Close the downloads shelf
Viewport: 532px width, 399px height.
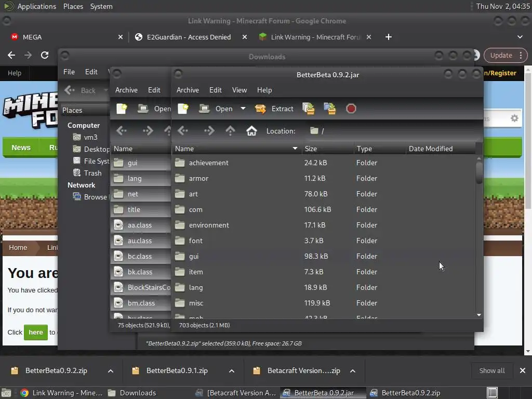(523, 371)
